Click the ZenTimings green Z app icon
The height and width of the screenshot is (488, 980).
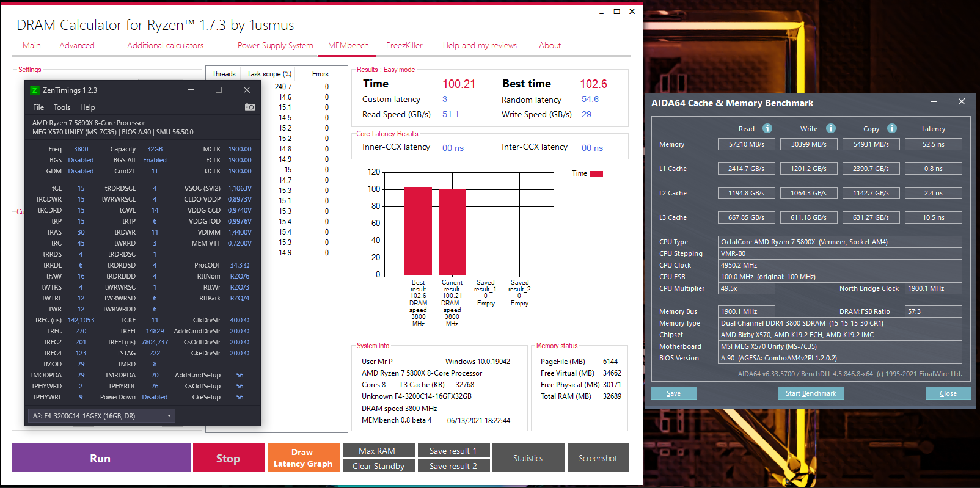click(35, 90)
